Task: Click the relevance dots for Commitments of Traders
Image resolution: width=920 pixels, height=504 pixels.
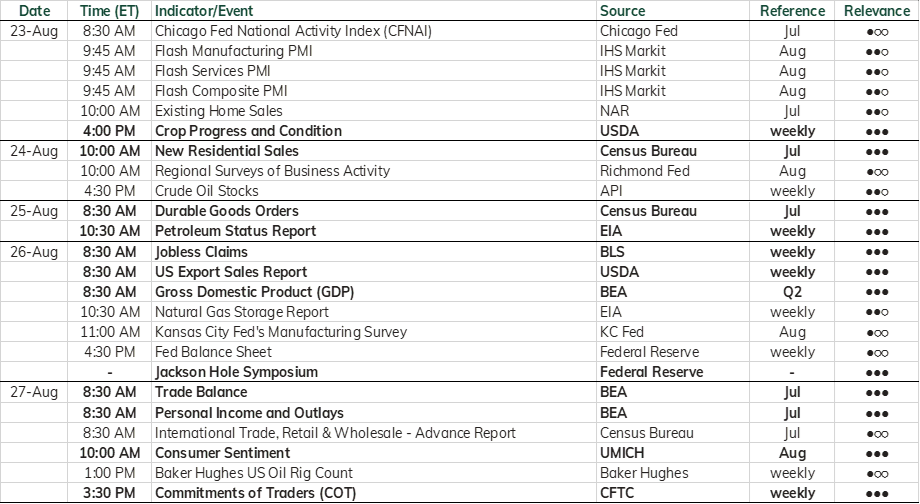Action: (877, 493)
